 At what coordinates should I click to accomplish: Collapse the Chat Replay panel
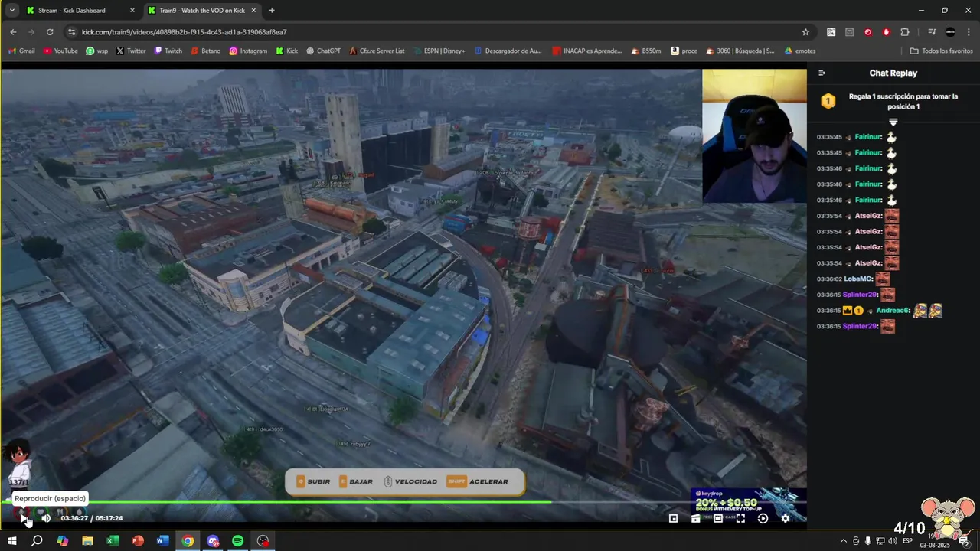(822, 73)
